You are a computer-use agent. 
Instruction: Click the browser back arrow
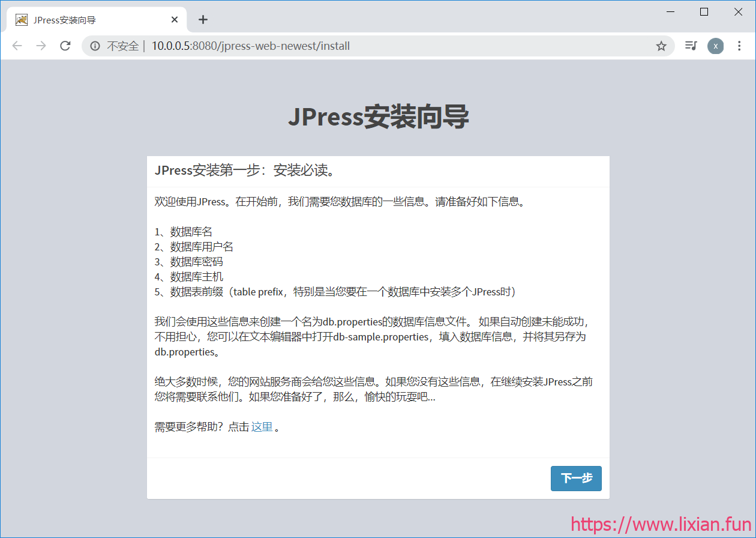(17, 46)
